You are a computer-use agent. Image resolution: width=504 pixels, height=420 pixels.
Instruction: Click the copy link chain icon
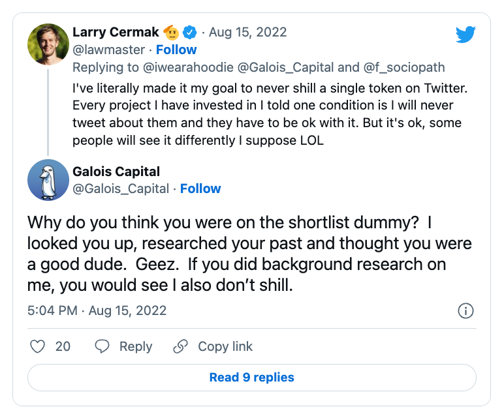(181, 346)
